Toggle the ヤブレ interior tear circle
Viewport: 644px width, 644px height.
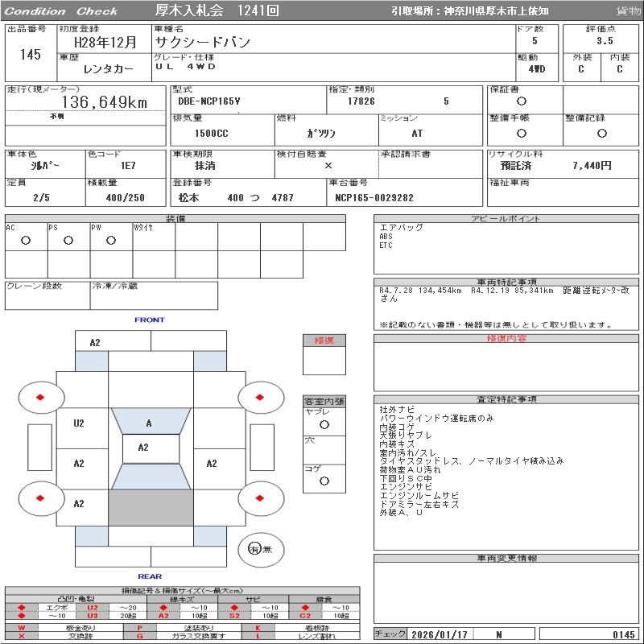coord(324,424)
